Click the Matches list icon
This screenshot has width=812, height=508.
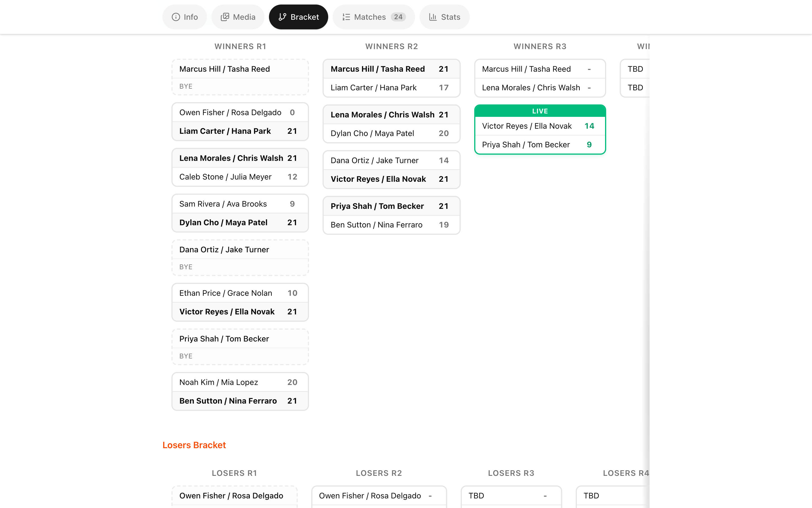[x=346, y=17]
